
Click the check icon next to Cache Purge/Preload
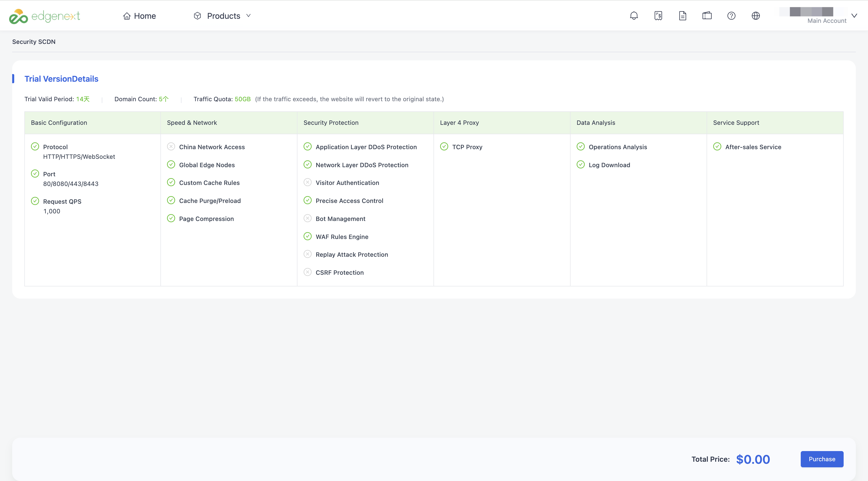(x=171, y=200)
